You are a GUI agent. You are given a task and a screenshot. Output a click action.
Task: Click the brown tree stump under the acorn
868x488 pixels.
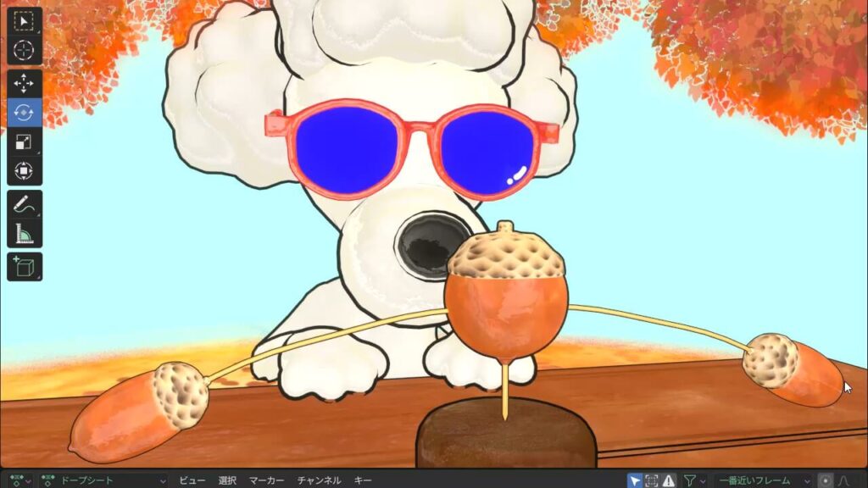tap(506, 433)
